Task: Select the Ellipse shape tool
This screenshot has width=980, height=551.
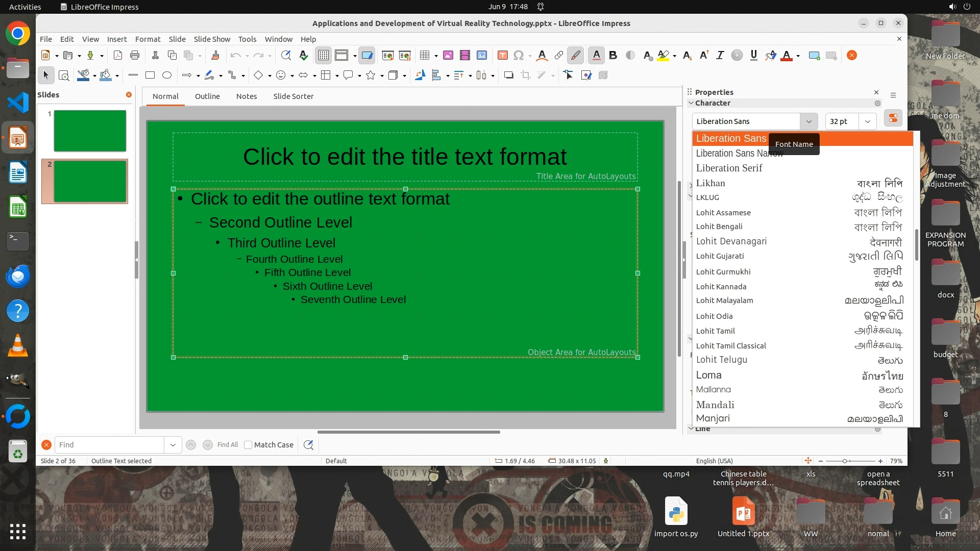Action: click(167, 76)
